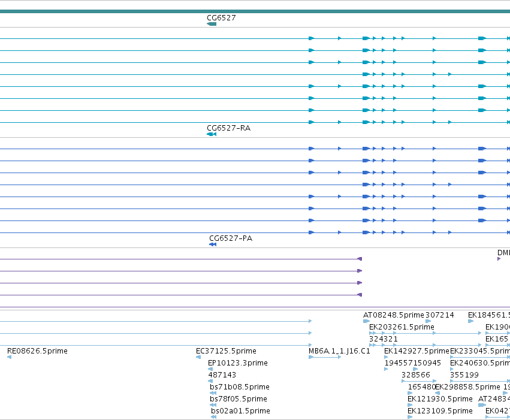Click the 487143 EST arrow glyph
The height and width of the screenshot is (420, 510).
coord(210,381)
